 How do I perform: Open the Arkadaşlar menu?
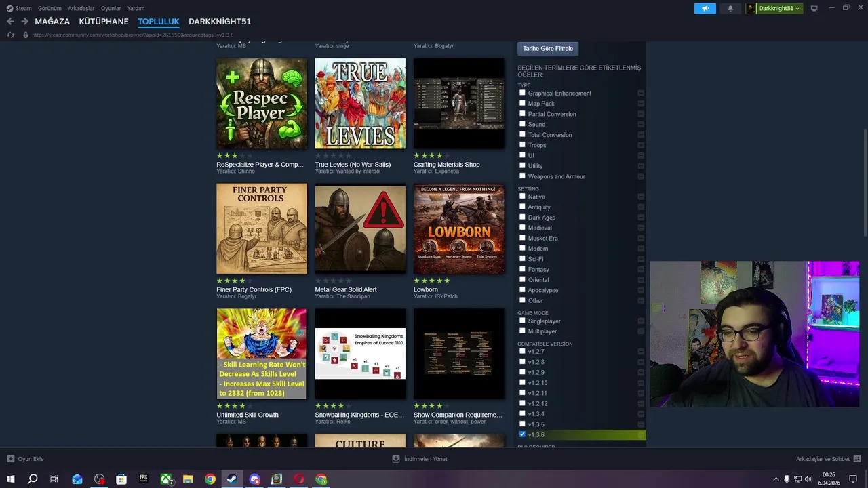click(81, 8)
